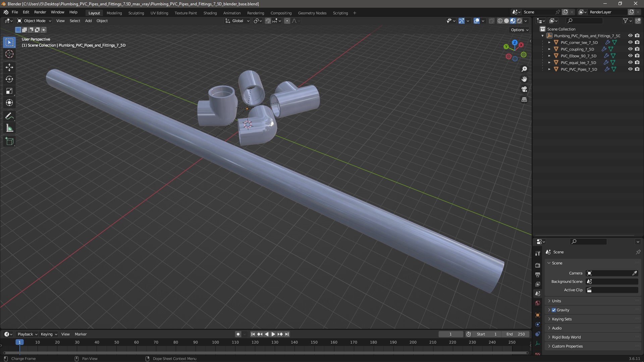Open outliner filter dropdown
644x362 pixels.
coord(627,21)
